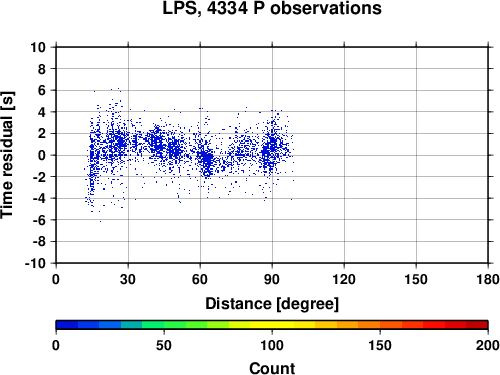Click the y-axis tick label 0

coord(42,155)
